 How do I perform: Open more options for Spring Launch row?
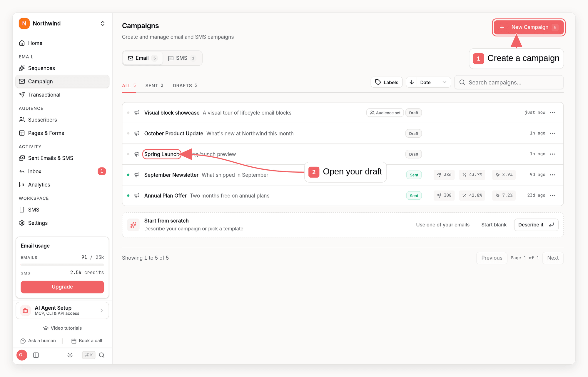click(x=553, y=154)
